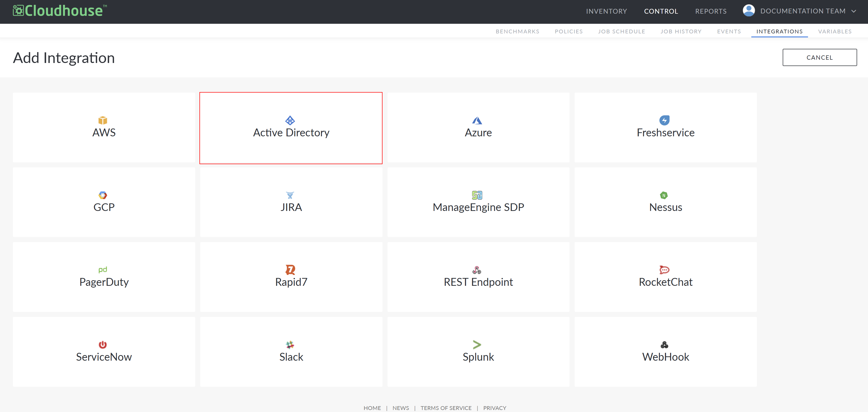Screen dimensions: 868x412
Task: Select the Integrations tab
Action: click(779, 31)
